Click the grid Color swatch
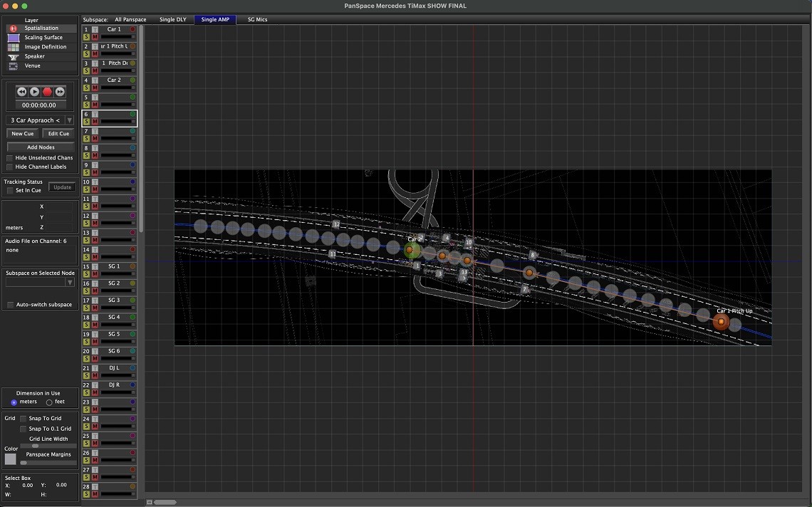812x507 pixels. (11, 459)
